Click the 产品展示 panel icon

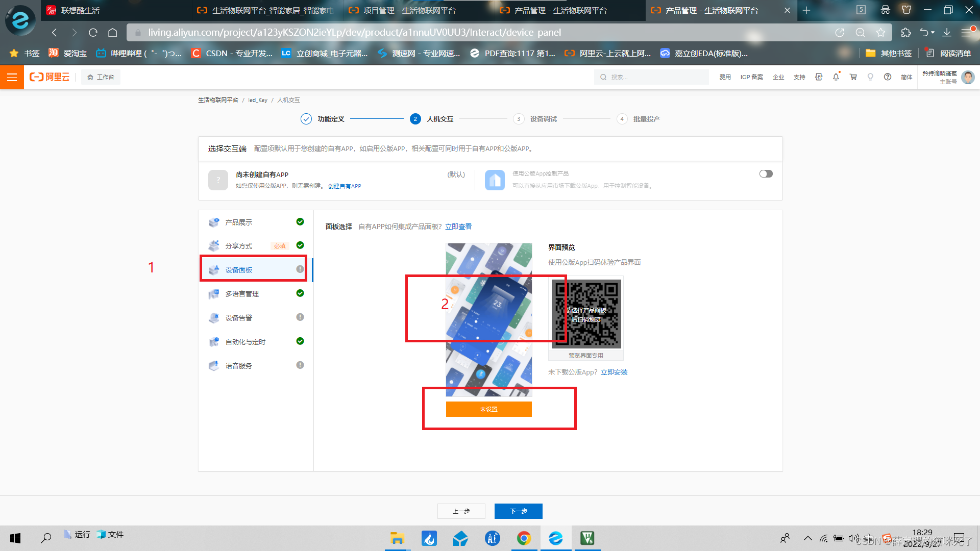pos(214,221)
